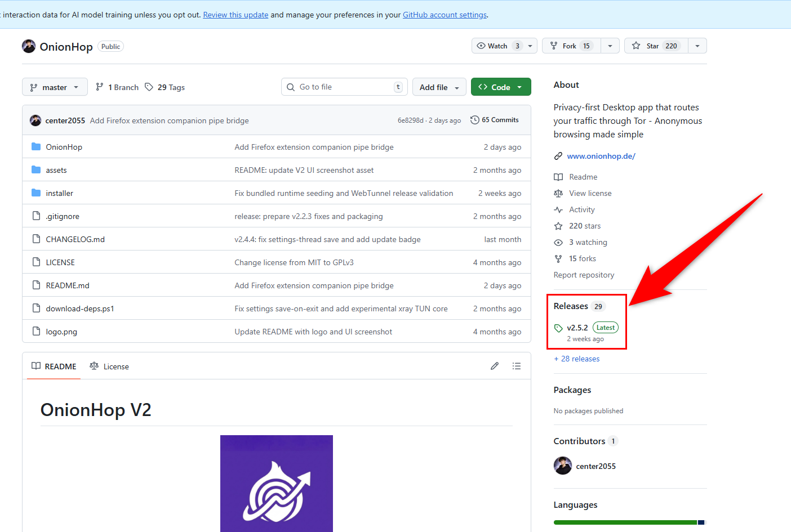
Task: Open the Activity link
Action: (x=582, y=209)
